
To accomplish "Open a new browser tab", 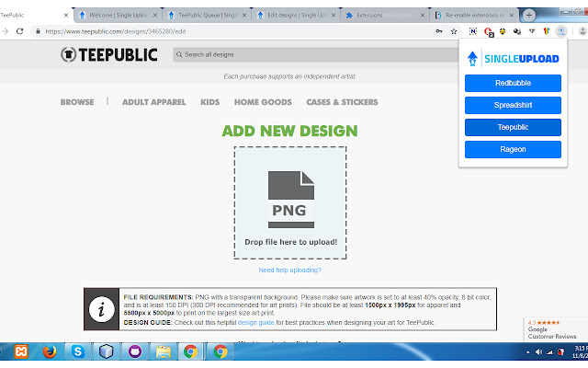I will [x=529, y=15].
